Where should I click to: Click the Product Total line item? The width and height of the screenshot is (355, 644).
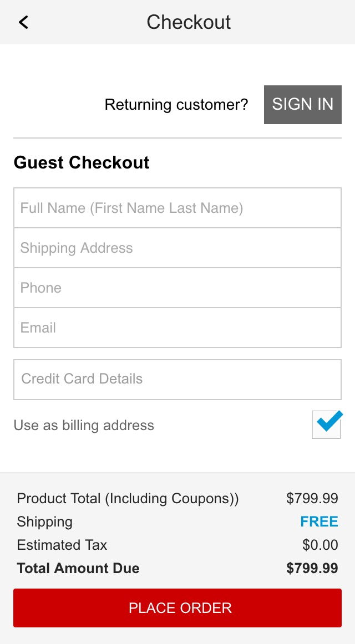[x=128, y=498]
